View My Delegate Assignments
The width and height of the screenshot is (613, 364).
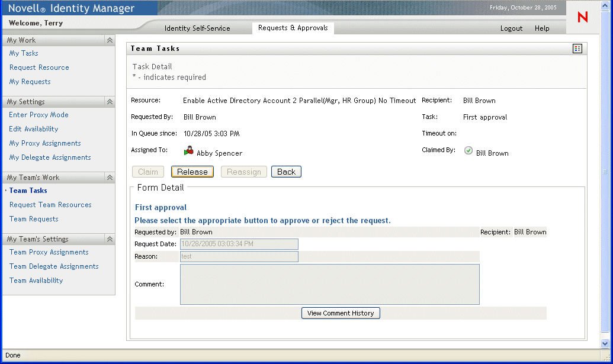(50, 157)
